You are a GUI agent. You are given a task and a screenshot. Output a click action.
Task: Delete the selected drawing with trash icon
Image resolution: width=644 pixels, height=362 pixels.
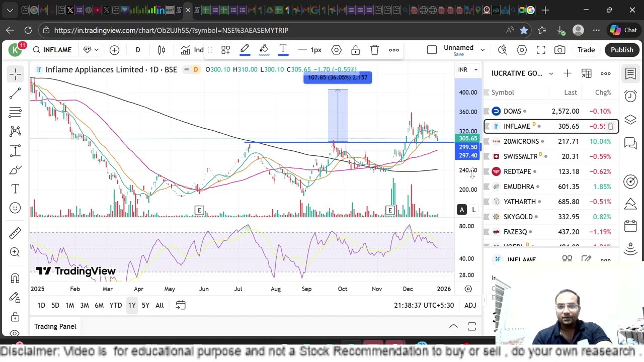point(374,50)
